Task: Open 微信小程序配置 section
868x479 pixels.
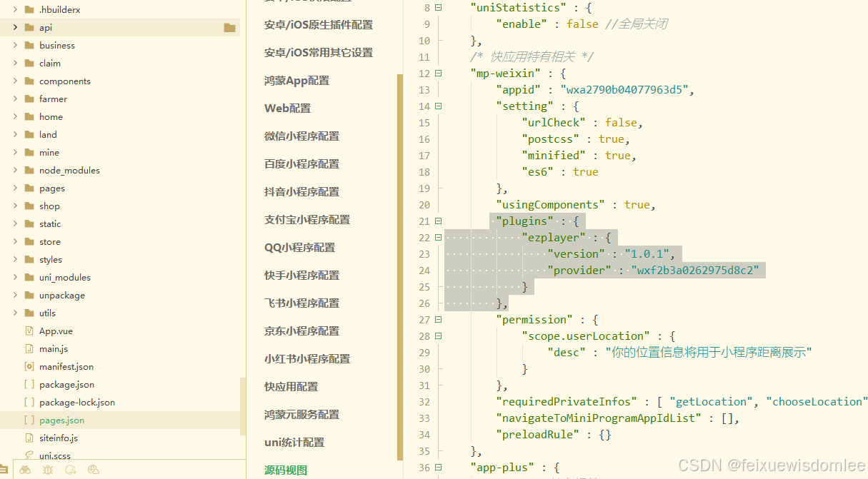Action: tap(302, 136)
